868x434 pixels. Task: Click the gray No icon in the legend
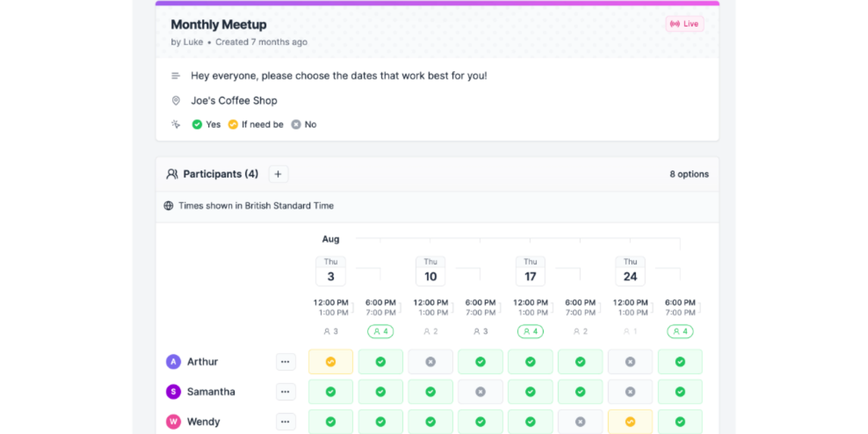pos(296,125)
